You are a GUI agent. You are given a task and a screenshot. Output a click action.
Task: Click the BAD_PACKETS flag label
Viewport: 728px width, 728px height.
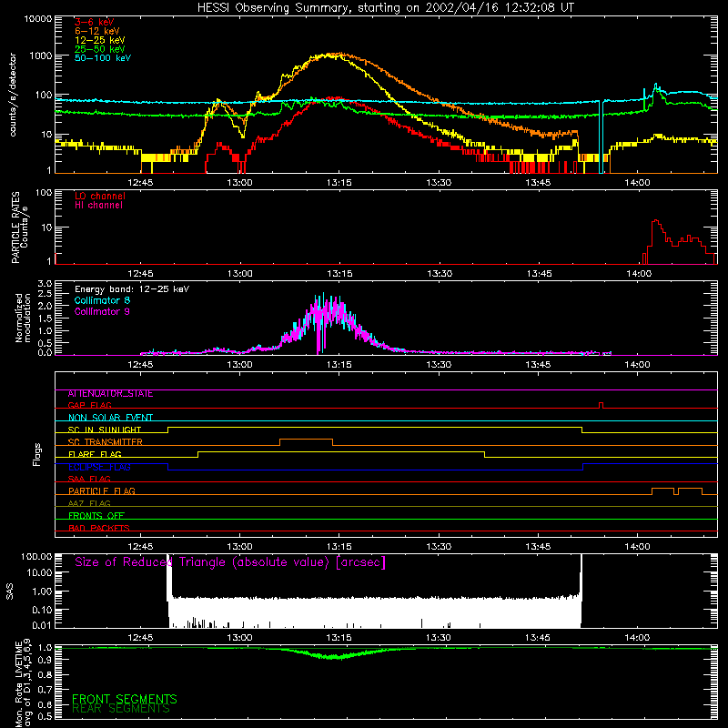click(99, 528)
